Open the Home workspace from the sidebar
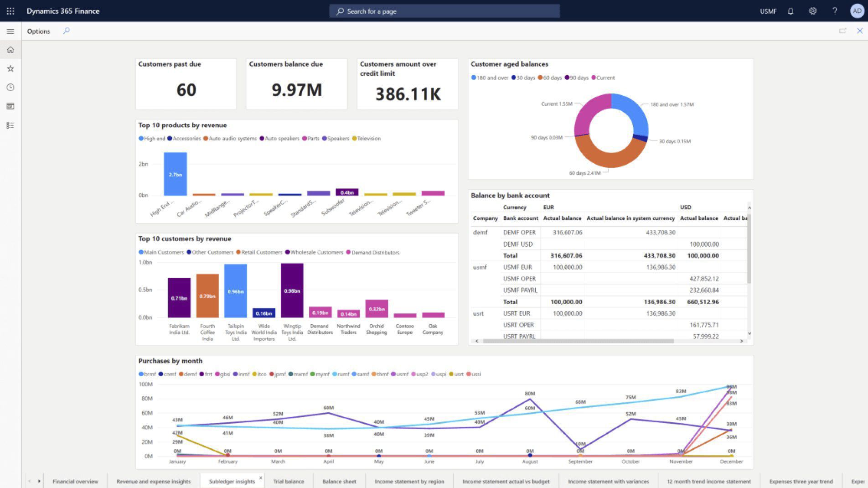 pyautogui.click(x=10, y=50)
